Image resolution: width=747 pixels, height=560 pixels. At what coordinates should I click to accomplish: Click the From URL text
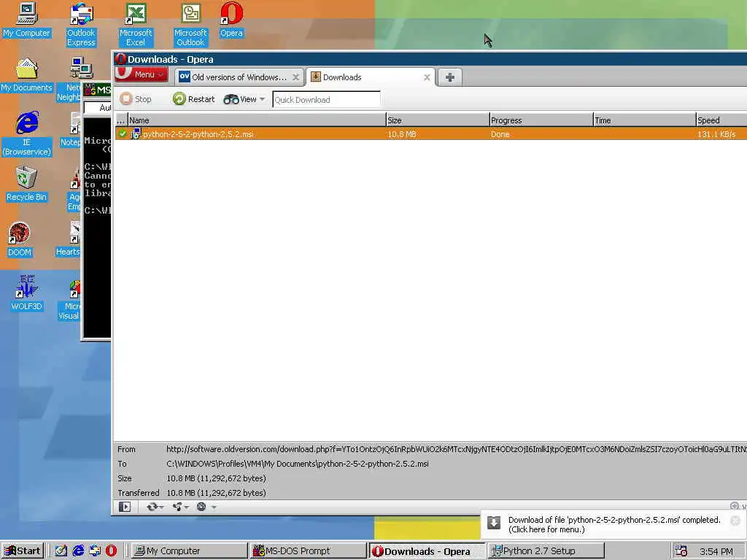tap(457, 449)
